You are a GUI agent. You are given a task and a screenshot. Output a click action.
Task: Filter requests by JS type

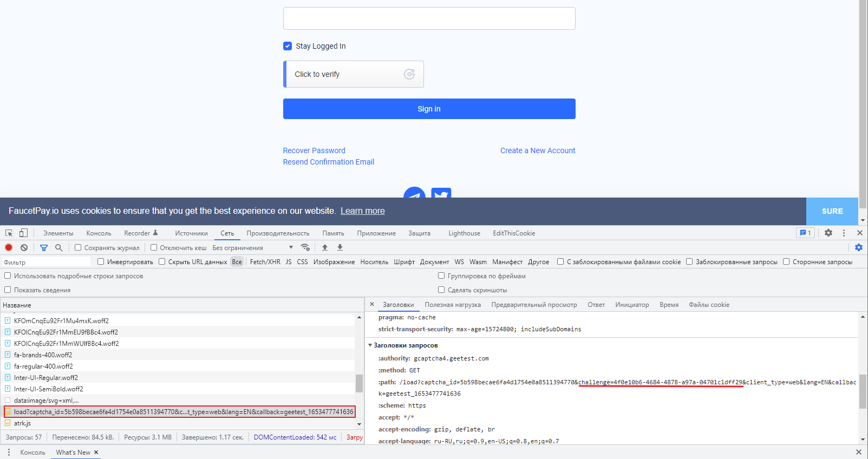click(x=289, y=262)
